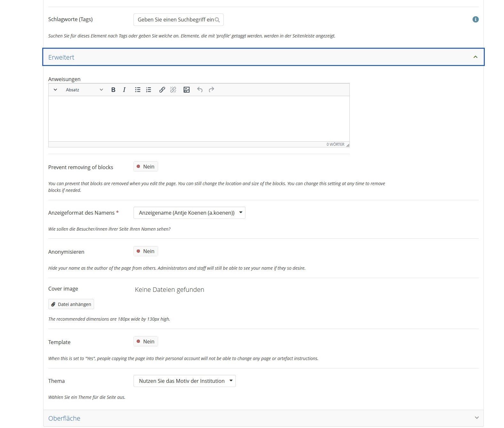Insert a bulleted list in the editor
The width and height of the screenshot is (504, 428).
tap(138, 90)
